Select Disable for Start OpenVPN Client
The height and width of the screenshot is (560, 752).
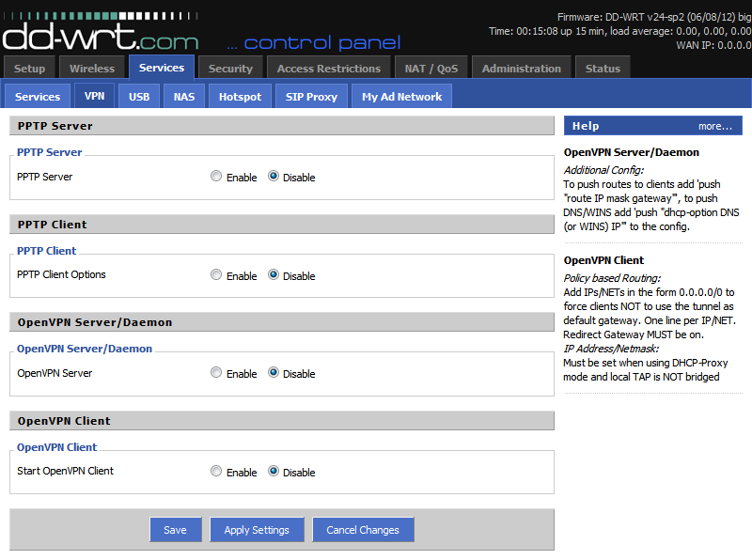click(x=274, y=472)
